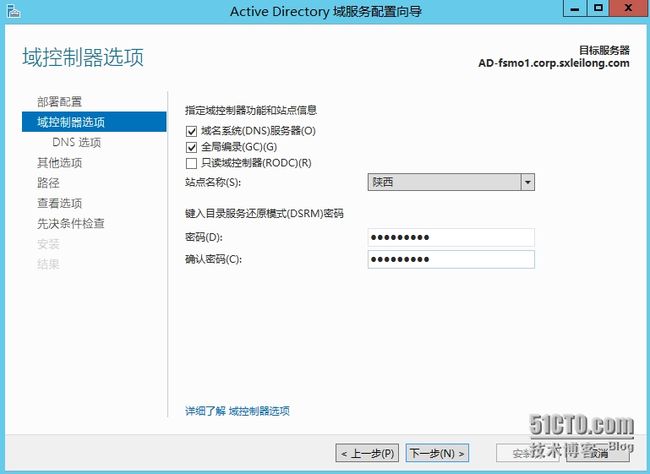Select 域控制器选项 in the sidebar
The width and height of the screenshot is (650, 474).
tap(94, 122)
